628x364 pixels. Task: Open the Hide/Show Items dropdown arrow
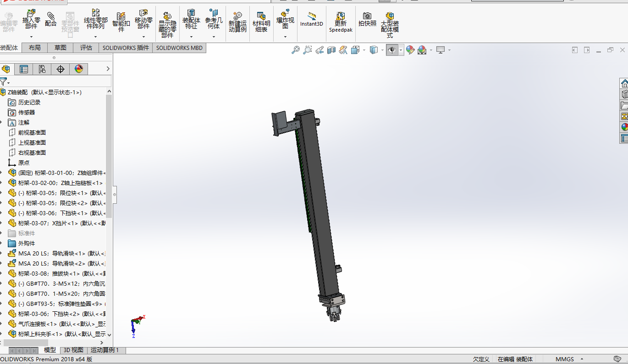pyautogui.click(x=401, y=50)
